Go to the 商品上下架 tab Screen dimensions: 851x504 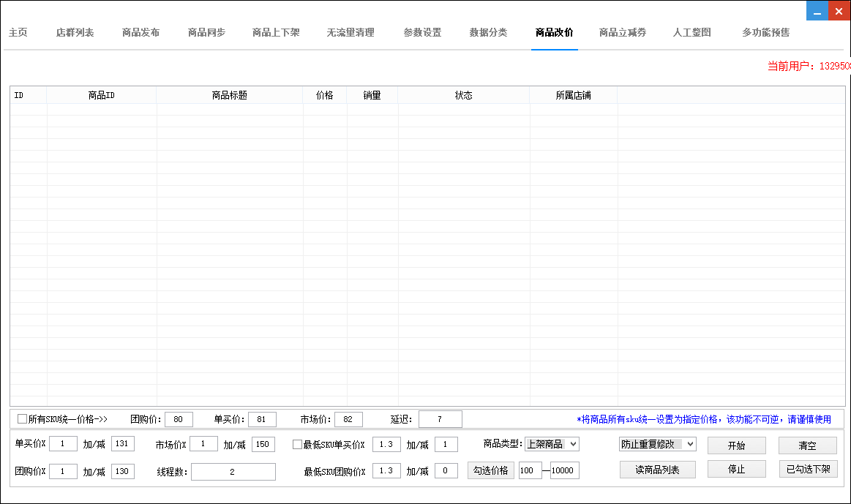point(276,33)
